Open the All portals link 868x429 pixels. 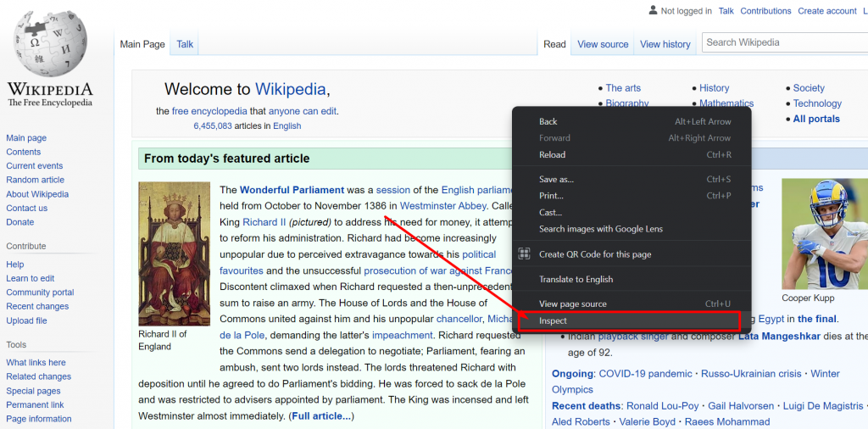pyautogui.click(x=816, y=120)
